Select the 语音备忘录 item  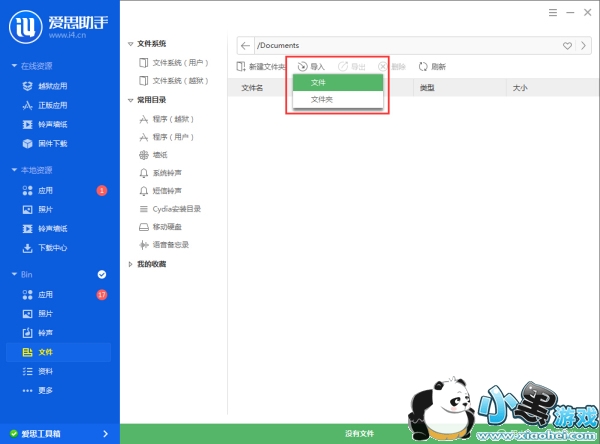pyautogui.click(x=164, y=245)
